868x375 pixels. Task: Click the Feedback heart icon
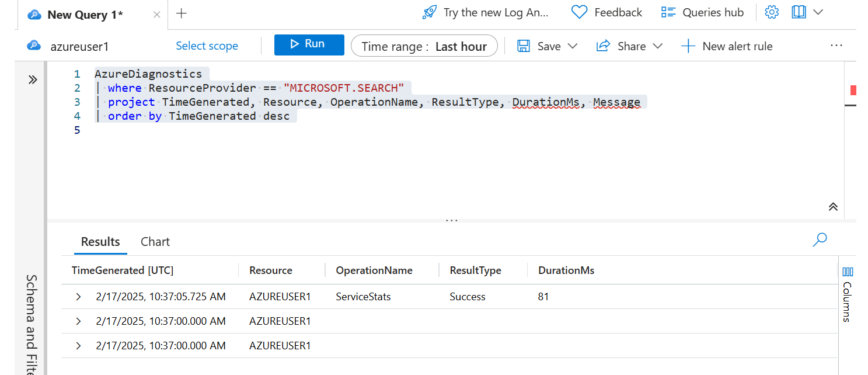tap(579, 12)
